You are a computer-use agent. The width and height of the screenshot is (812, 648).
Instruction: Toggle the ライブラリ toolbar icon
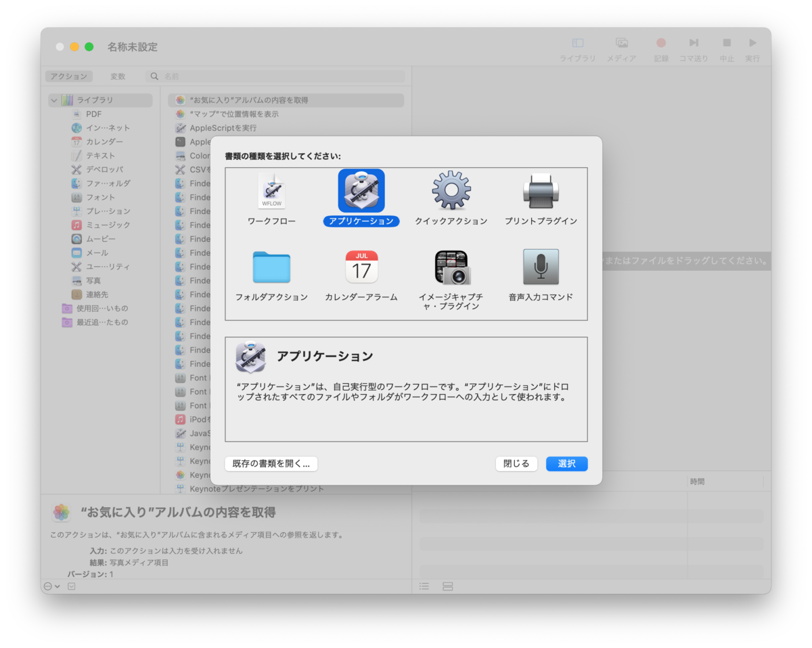(x=577, y=43)
